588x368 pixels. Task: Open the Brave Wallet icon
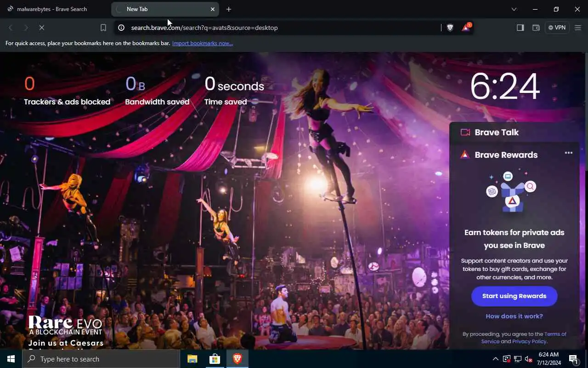[536, 28]
